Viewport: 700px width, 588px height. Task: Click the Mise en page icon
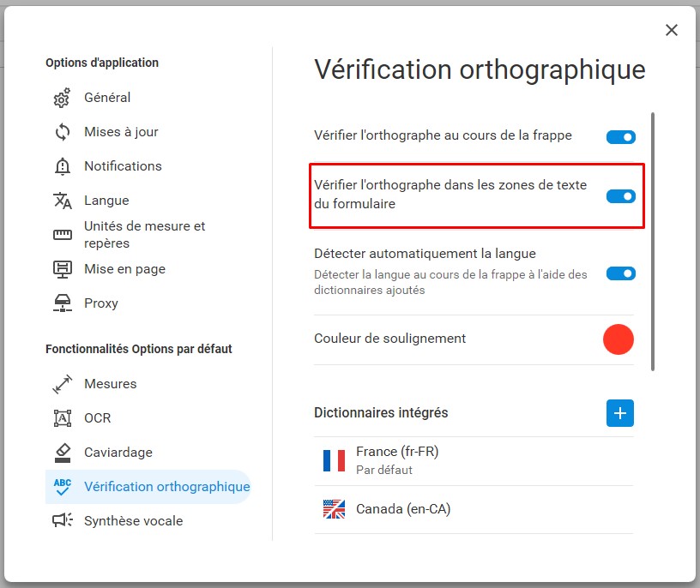(x=62, y=269)
